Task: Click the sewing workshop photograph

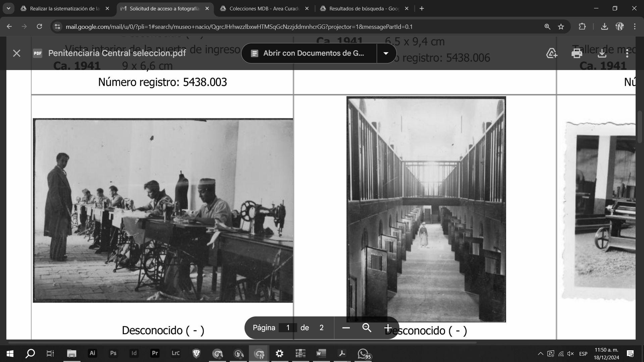Action: (x=163, y=210)
